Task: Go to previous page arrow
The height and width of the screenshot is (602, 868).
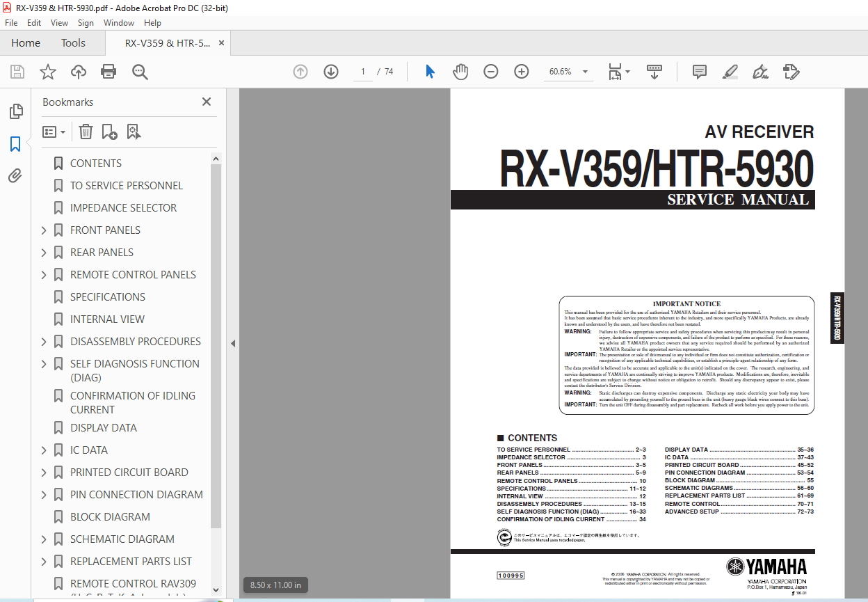Action: [300, 72]
